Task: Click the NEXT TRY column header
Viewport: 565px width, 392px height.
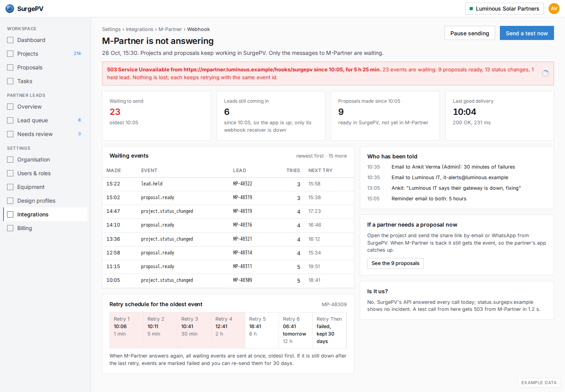Action: (320, 171)
